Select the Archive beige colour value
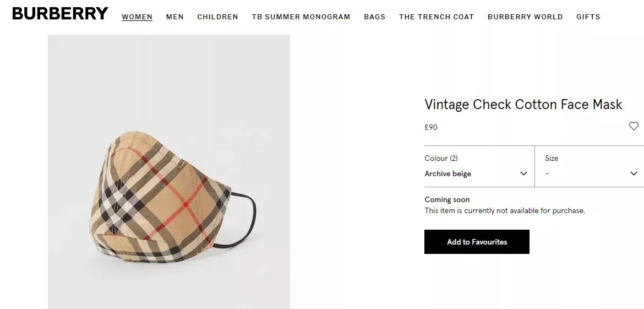This screenshot has height=309, width=644. tap(448, 174)
